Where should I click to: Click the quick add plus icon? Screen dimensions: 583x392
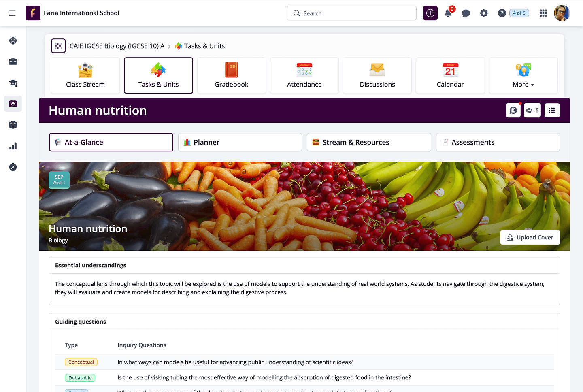tap(430, 13)
